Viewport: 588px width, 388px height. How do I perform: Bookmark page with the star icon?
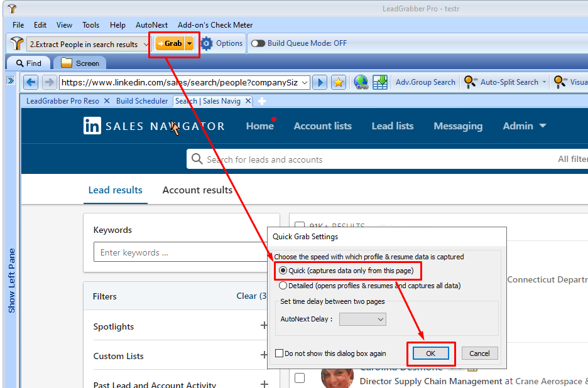[x=338, y=82]
